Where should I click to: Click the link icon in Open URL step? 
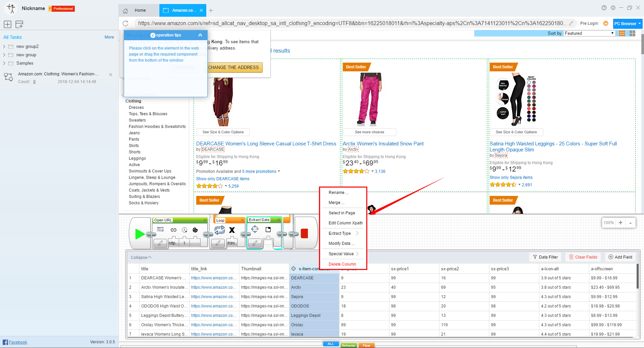(173, 230)
